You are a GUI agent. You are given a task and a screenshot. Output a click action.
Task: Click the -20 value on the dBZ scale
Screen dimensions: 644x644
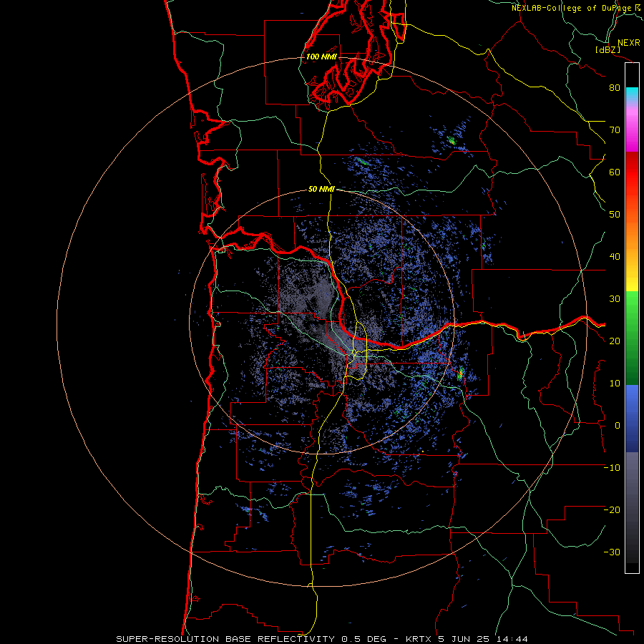(x=612, y=509)
